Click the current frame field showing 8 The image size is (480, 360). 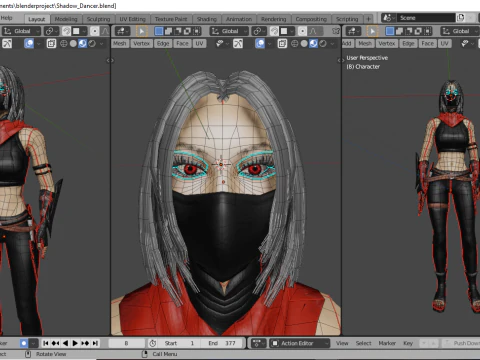point(126,343)
